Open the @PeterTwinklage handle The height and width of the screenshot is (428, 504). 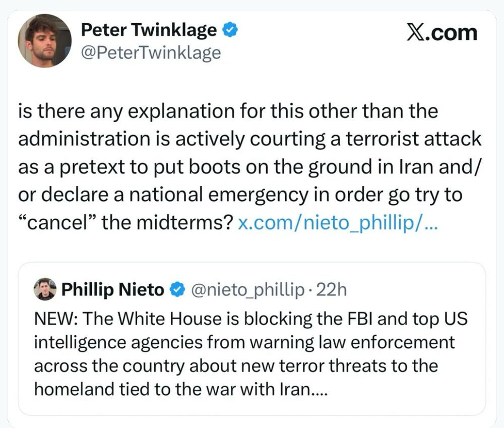tap(151, 52)
